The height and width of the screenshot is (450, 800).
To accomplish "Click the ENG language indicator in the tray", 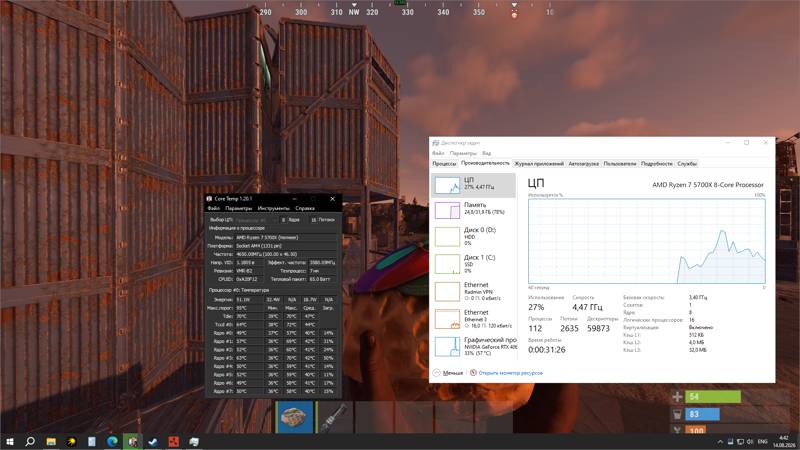I will tap(762, 442).
